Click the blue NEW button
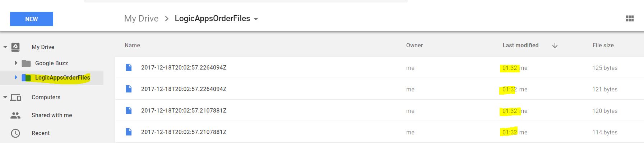This screenshot has height=143, width=644. 32,19
